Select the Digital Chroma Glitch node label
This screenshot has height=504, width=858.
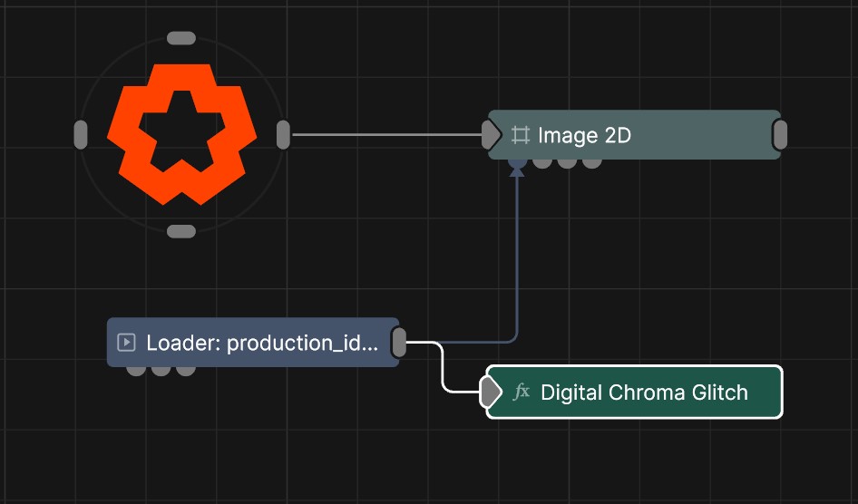click(644, 393)
